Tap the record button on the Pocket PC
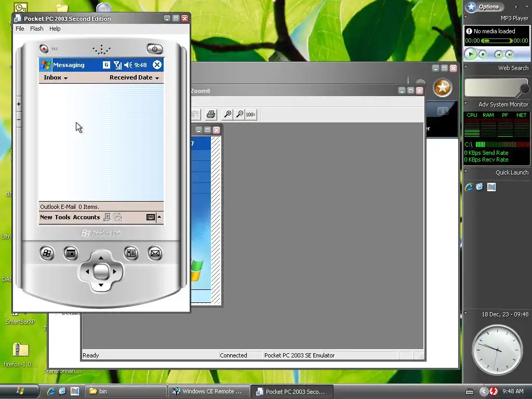 (x=44, y=48)
